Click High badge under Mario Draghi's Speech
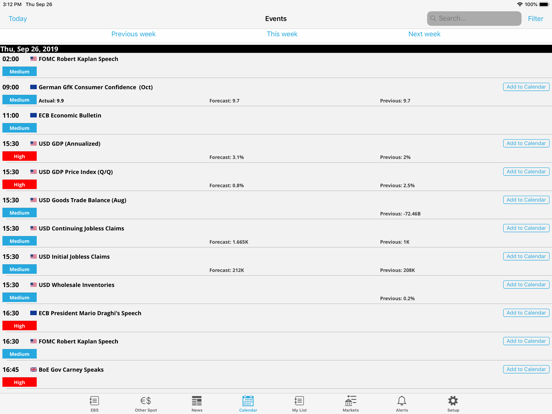 19,326
